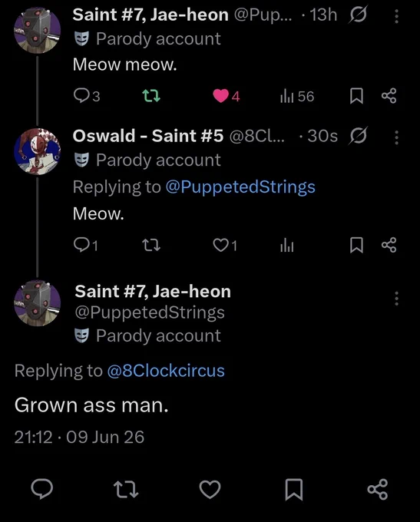Open replies on the 'Meow meow.' tweet
Viewport: 420px width, 522px height.
click(86, 96)
